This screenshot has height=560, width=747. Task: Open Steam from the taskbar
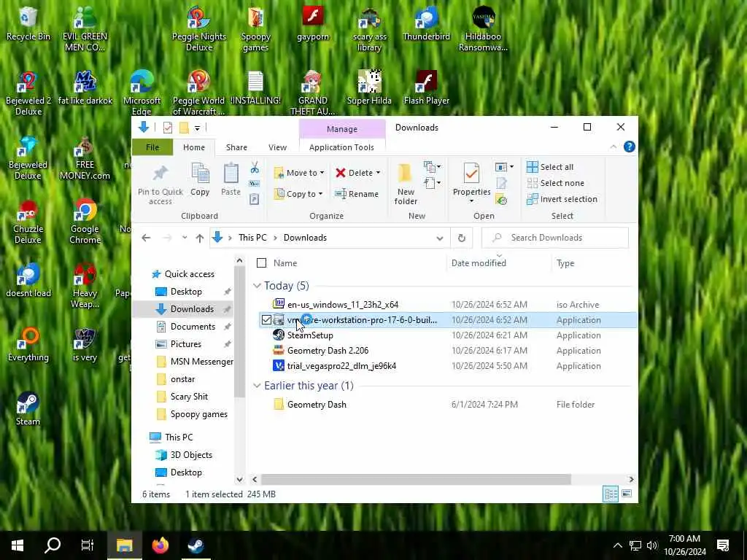(x=196, y=545)
